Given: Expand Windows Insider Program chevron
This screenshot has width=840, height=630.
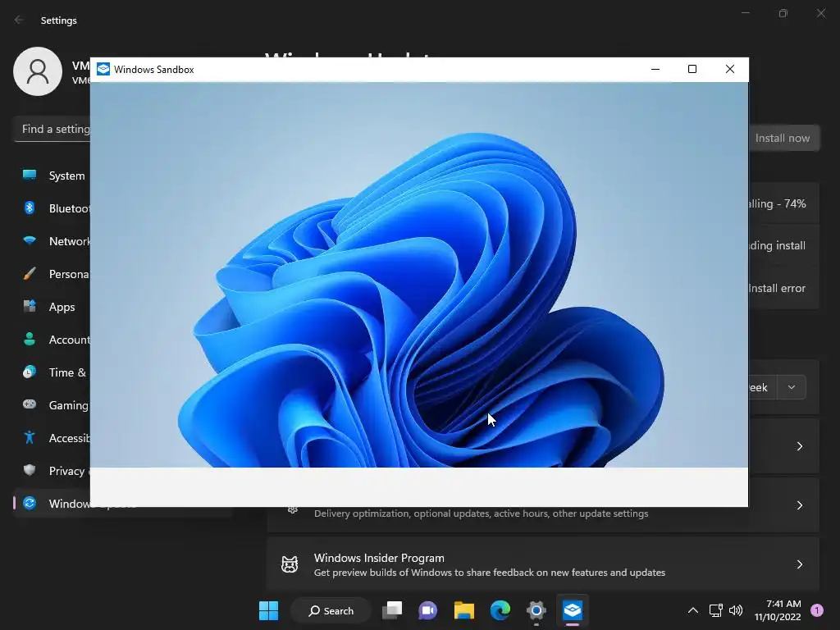Looking at the screenshot, I should coord(799,564).
